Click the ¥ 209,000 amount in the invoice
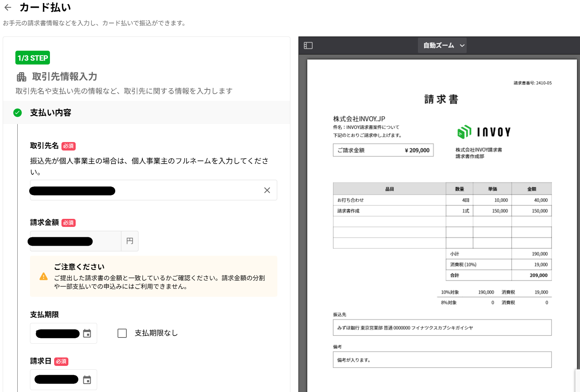 tap(417, 150)
